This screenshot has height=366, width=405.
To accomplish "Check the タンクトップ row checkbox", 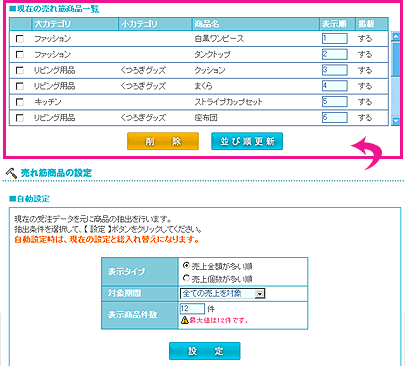I will [x=20, y=54].
